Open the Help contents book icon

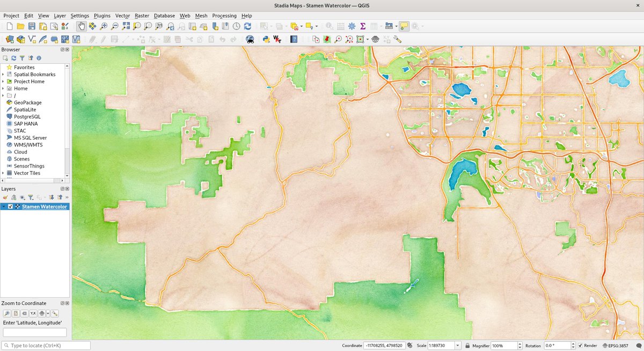(x=294, y=39)
